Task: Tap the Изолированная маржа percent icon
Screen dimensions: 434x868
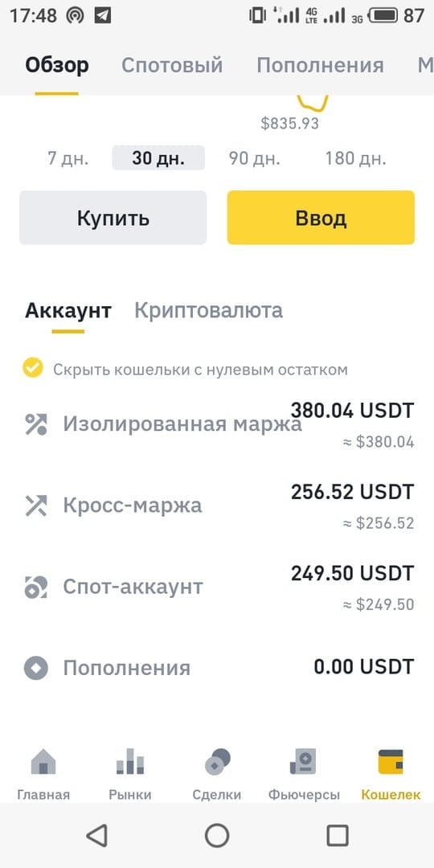Action: [36, 424]
